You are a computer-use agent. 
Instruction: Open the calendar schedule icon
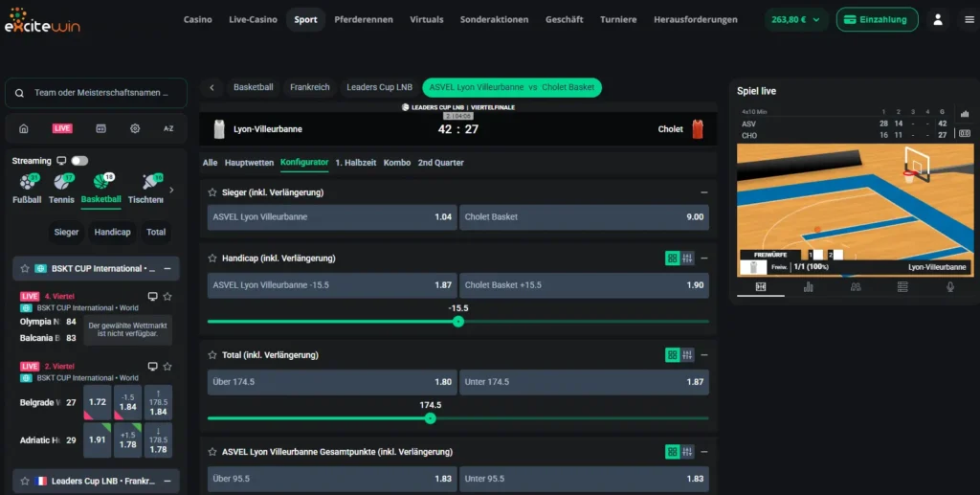pos(100,128)
